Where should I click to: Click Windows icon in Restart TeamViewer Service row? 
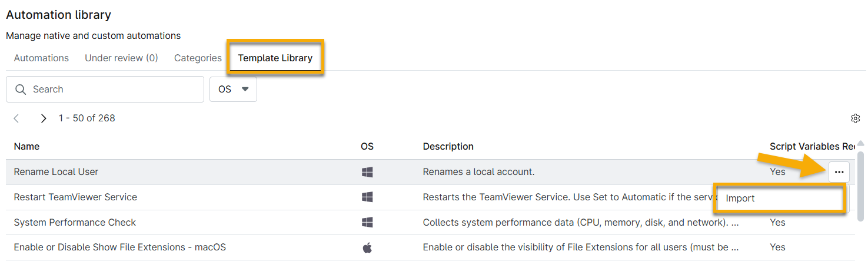(367, 197)
